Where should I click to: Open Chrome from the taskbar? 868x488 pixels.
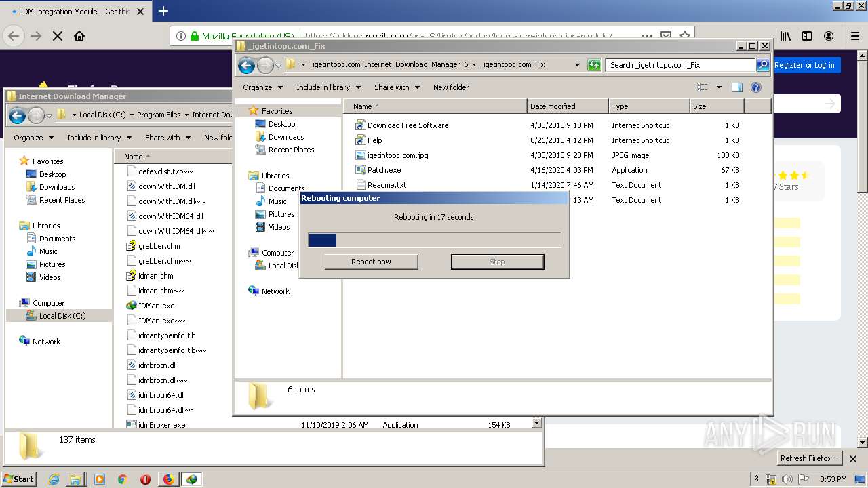(123, 479)
